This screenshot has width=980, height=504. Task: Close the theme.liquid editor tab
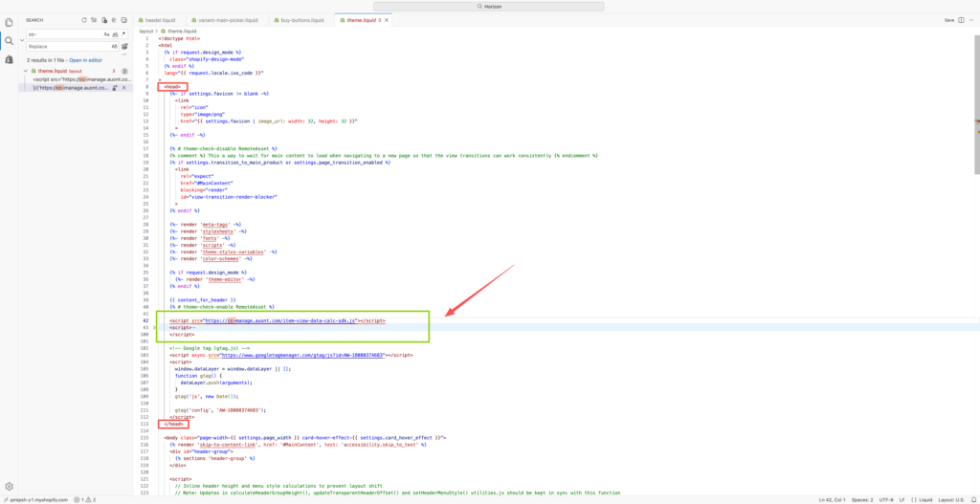coord(387,20)
